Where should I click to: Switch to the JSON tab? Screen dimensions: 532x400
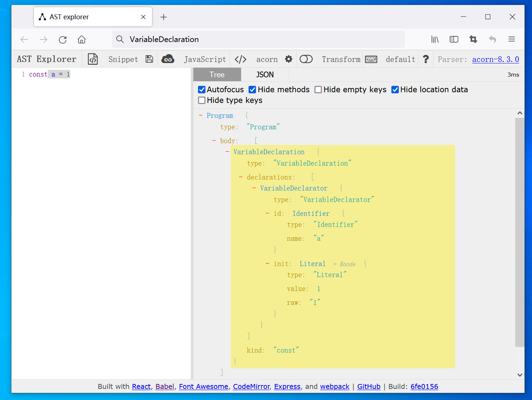point(265,75)
